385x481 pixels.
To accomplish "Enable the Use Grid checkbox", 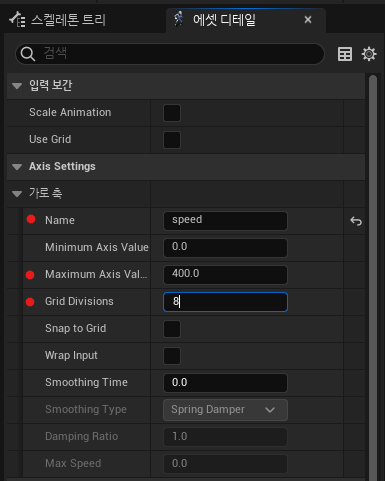I will point(172,140).
